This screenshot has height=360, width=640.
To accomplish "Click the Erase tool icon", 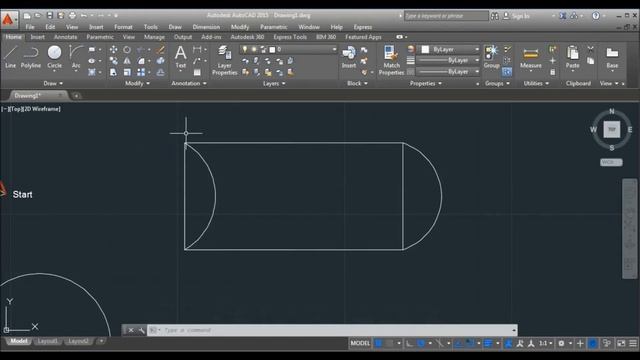I will tap(160, 49).
